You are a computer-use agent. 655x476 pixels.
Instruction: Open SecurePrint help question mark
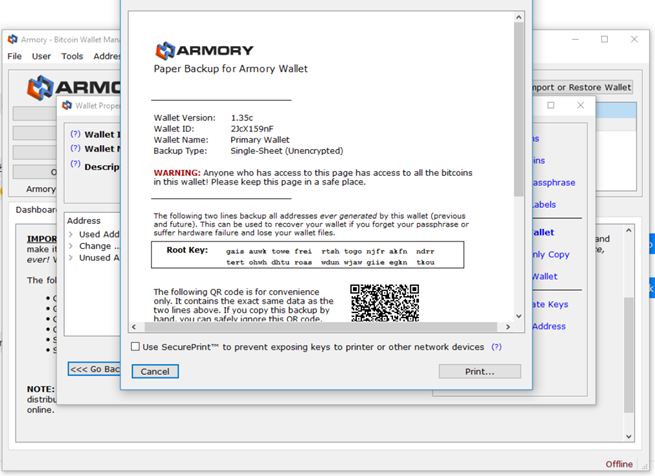point(496,347)
